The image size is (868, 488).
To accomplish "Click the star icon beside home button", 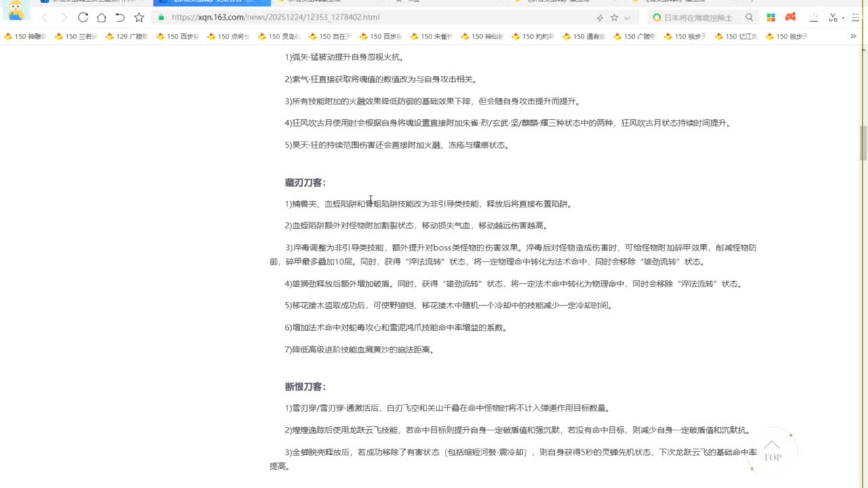I will 139,18.
